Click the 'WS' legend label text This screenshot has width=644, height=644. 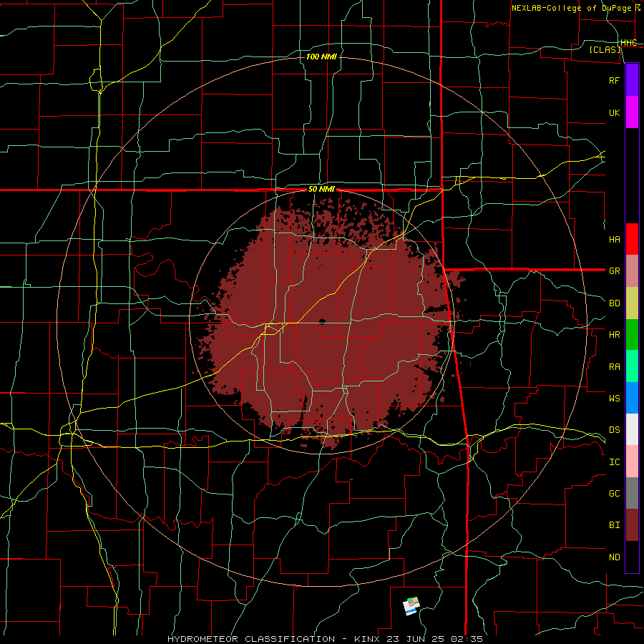[x=614, y=399]
